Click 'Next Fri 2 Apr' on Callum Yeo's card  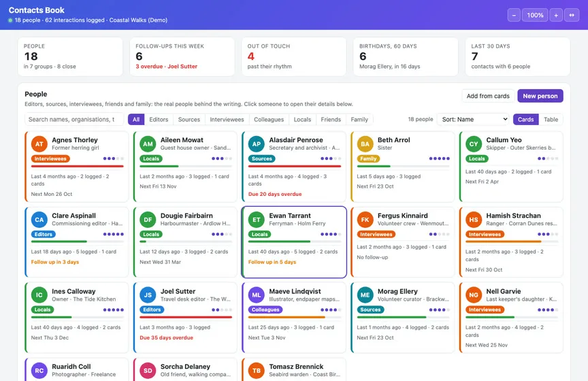pyautogui.click(x=483, y=182)
